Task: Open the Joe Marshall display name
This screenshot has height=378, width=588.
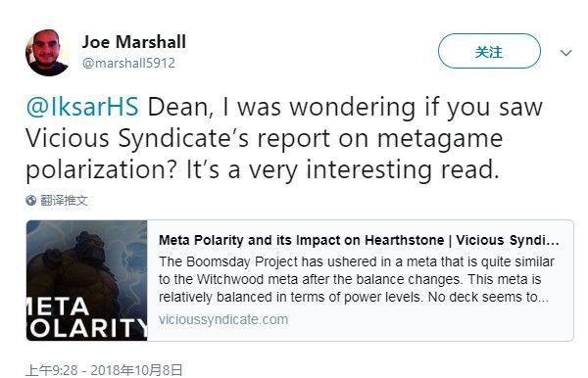Action: point(134,41)
